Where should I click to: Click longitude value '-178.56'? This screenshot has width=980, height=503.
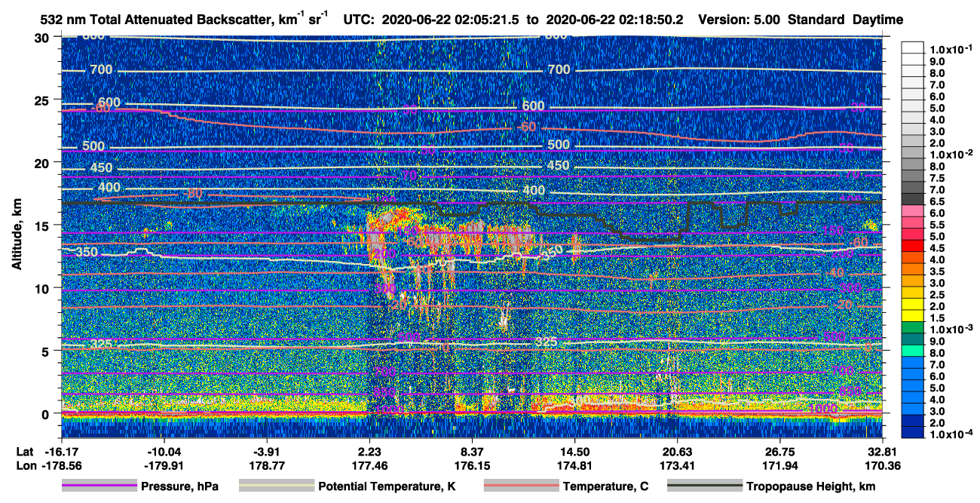point(62,465)
